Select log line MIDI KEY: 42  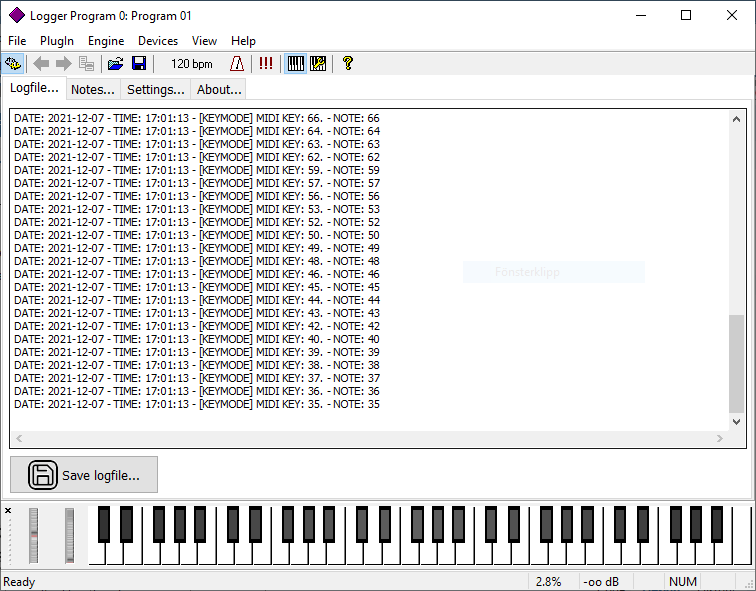point(197,326)
